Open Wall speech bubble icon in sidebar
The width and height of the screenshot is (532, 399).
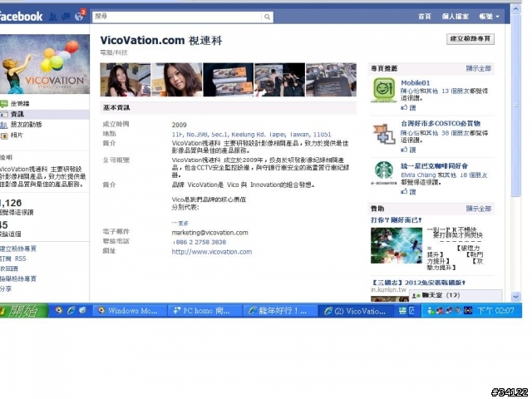click(x=3, y=103)
